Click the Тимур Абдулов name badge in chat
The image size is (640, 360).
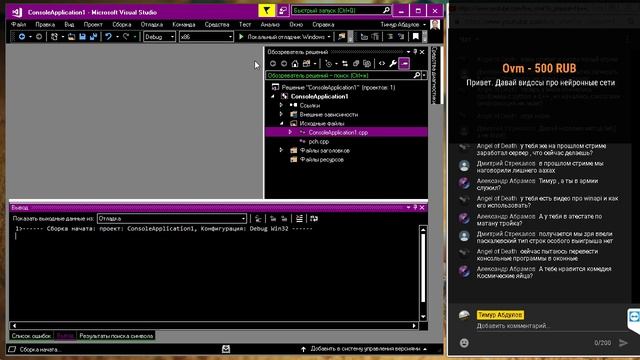(x=500, y=315)
